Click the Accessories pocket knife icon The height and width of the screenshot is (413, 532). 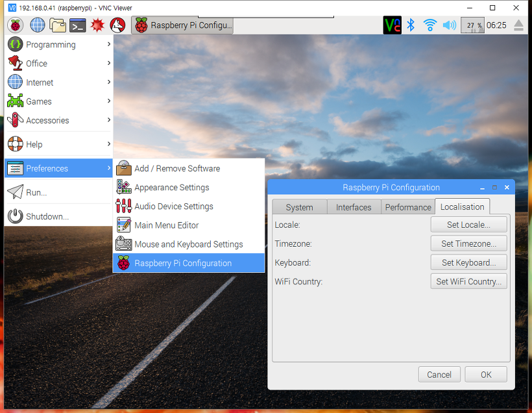click(x=16, y=120)
